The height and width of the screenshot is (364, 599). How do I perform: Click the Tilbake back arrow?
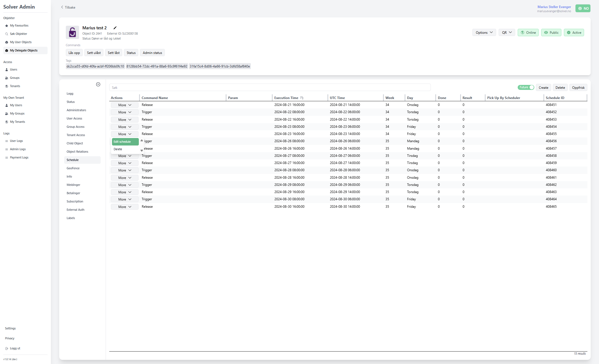click(62, 7)
